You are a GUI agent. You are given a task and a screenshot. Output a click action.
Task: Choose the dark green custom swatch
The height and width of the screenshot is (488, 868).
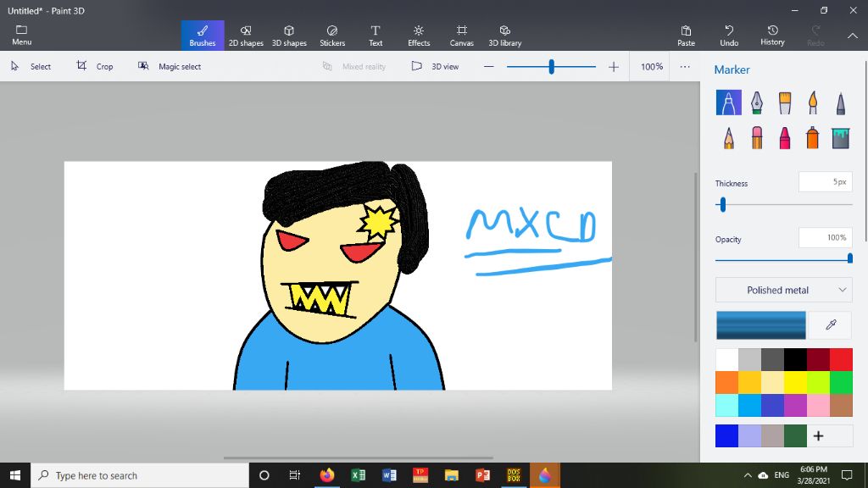tap(795, 436)
